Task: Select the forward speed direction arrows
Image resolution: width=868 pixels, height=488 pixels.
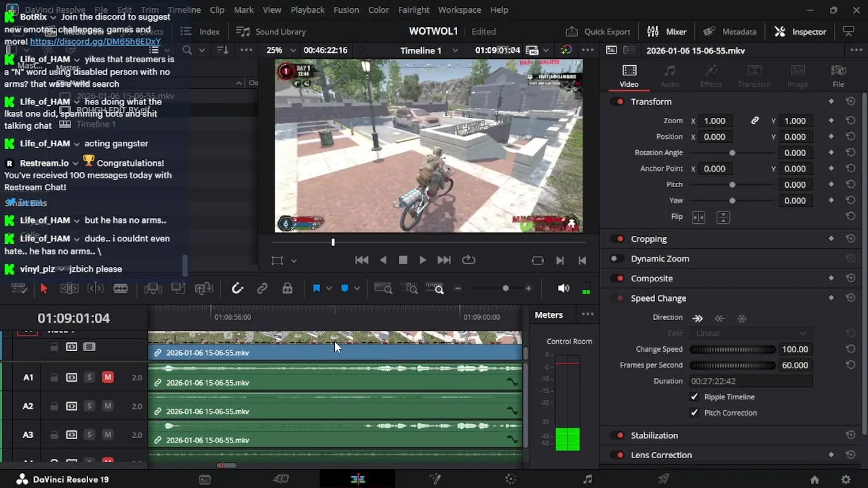Action: tap(697, 318)
